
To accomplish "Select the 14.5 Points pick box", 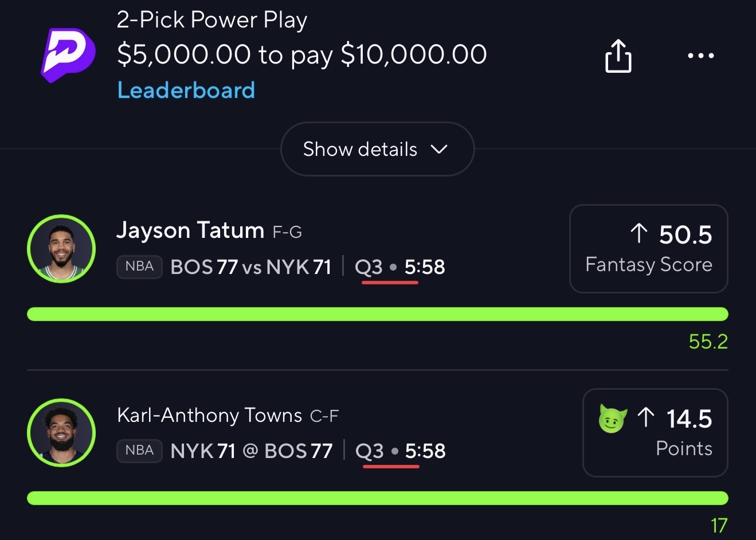I will [x=655, y=433].
